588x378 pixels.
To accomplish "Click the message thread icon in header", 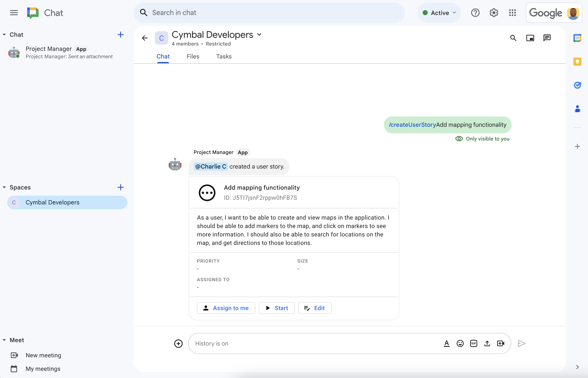I will tap(547, 38).
